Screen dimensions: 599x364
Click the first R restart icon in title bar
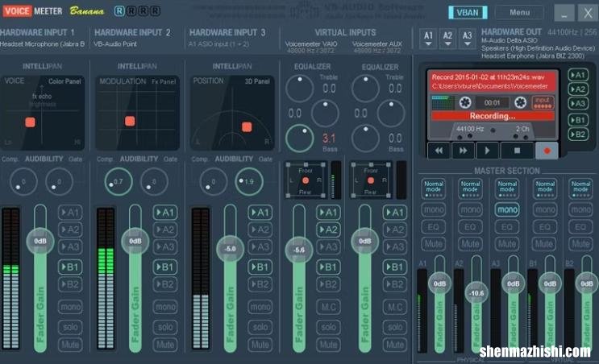click(x=119, y=11)
